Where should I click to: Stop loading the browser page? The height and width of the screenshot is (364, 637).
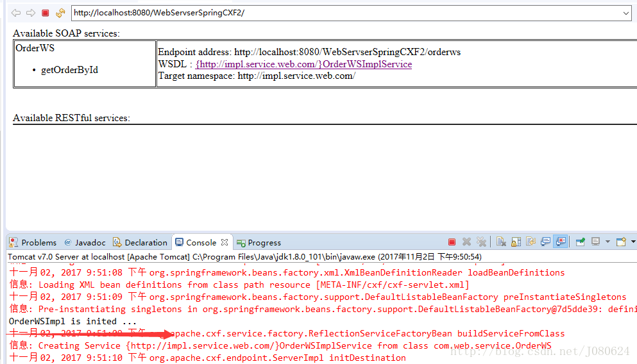pos(46,13)
